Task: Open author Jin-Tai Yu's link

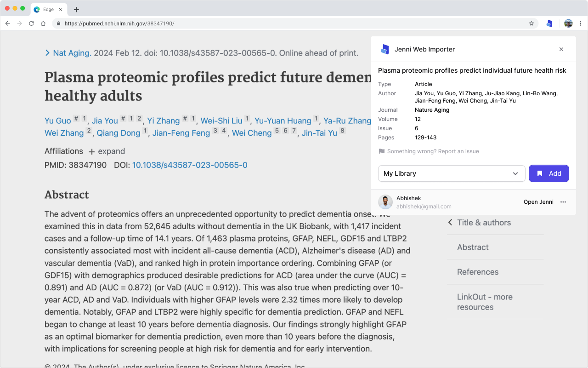Action: 319,133
